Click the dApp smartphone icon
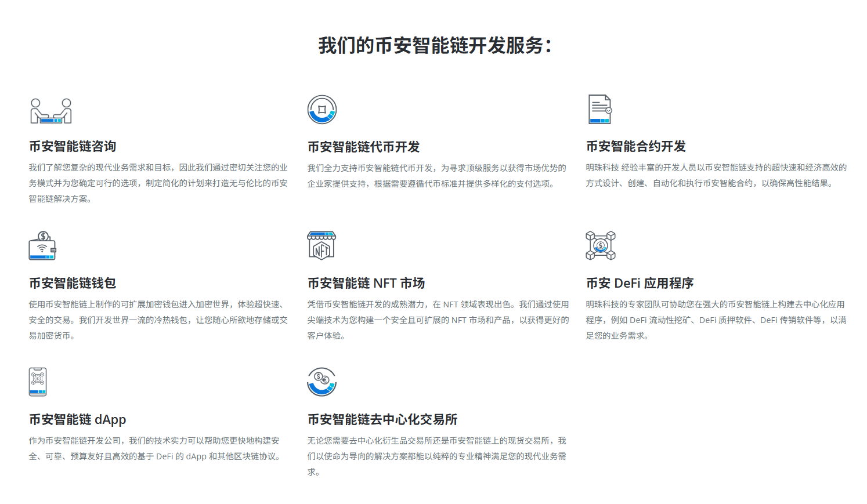 [38, 382]
